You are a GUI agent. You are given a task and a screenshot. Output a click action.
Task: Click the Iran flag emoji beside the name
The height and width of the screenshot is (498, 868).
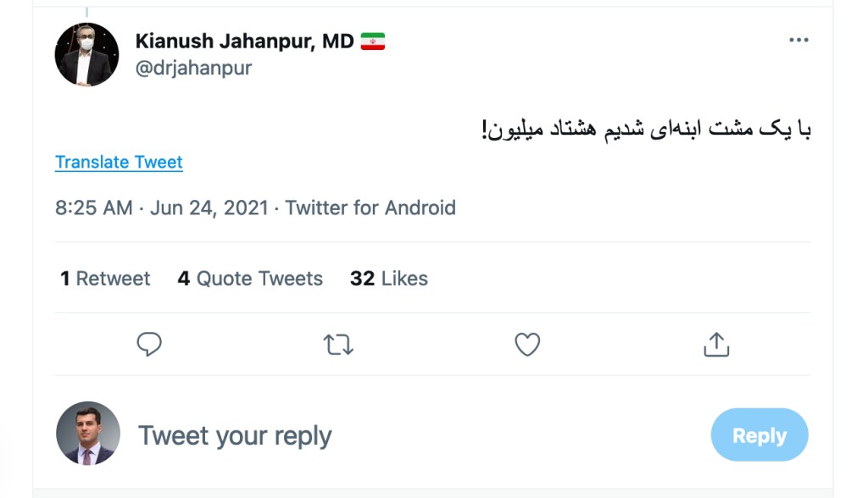(373, 41)
